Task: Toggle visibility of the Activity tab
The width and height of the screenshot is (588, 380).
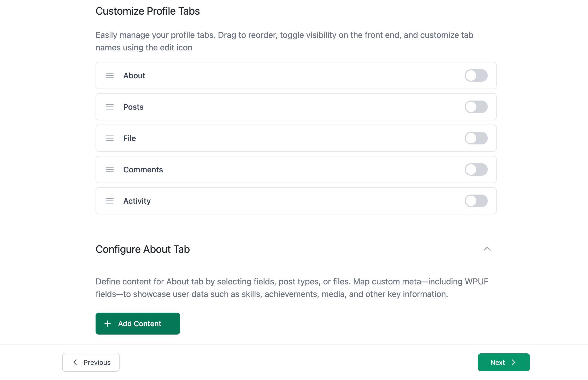Action: click(x=476, y=201)
